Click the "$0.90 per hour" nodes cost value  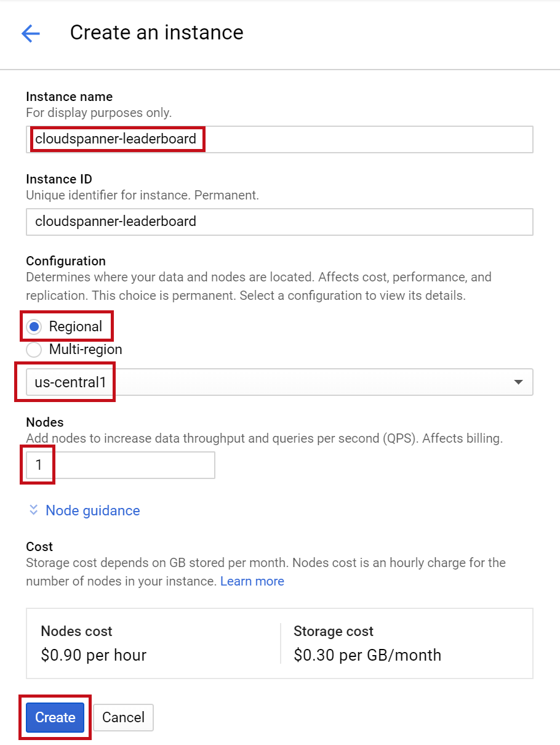tap(94, 654)
